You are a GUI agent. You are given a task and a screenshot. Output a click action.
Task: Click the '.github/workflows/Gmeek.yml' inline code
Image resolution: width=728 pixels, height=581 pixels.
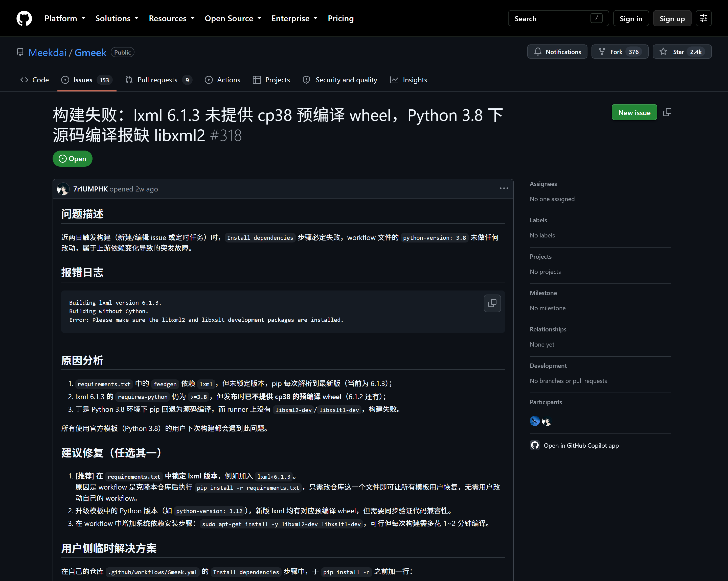tap(153, 572)
